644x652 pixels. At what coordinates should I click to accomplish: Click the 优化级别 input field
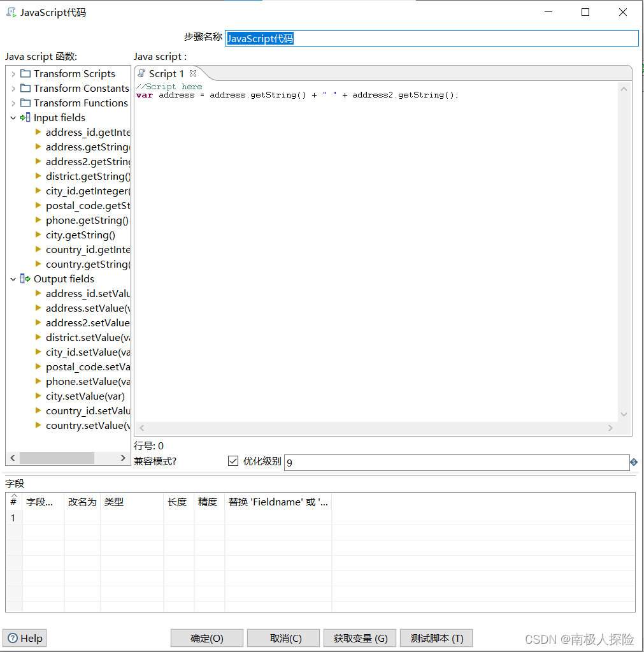pyautogui.click(x=457, y=462)
